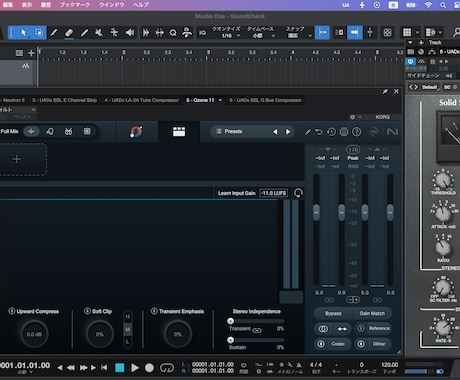
Task: Click the pin icon on plugin window
Action: (385, 91)
